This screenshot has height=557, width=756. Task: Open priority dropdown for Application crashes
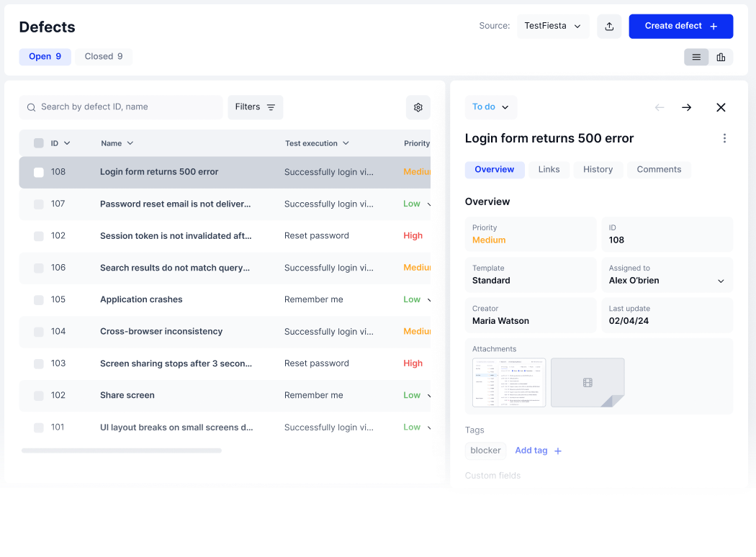pyautogui.click(x=428, y=299)
